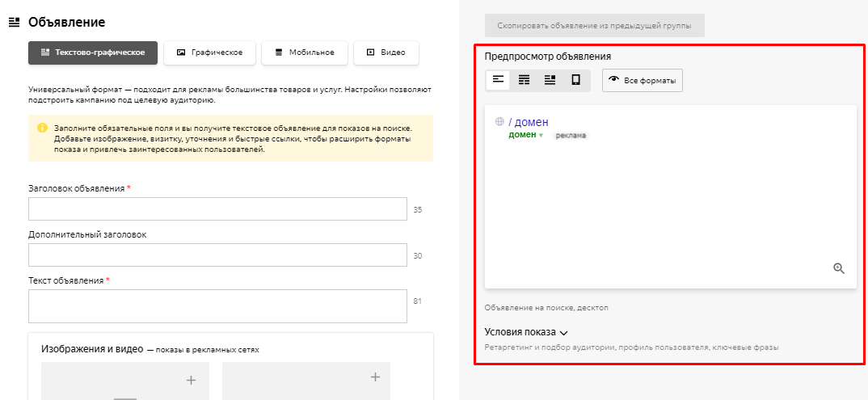Click the yellow info icon in notice
This screenshot has width=868, height=400.
point(43,128)
